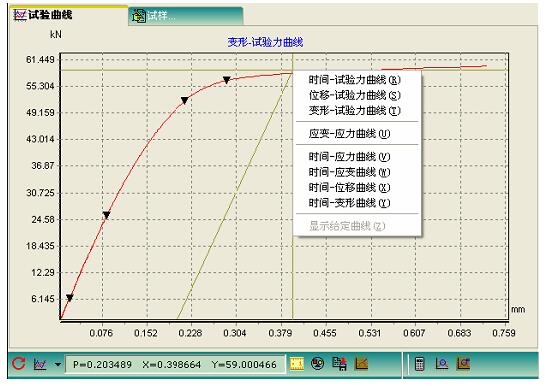Select 时间-应力曲线 (V) option
Image resolution: width=545 pixels, height=386 pixels.
click(349, 157)
